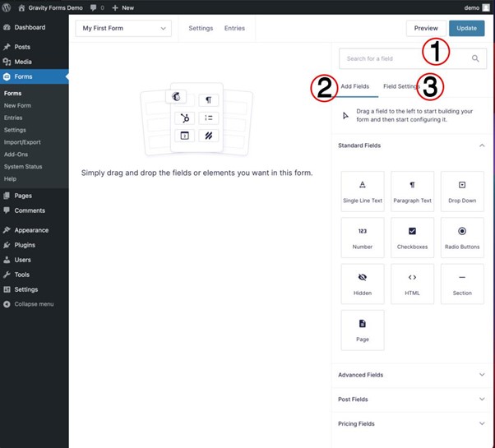This screenshot has height=448, width=495.
Task: Add an HTML field
Action: (412, 284)
